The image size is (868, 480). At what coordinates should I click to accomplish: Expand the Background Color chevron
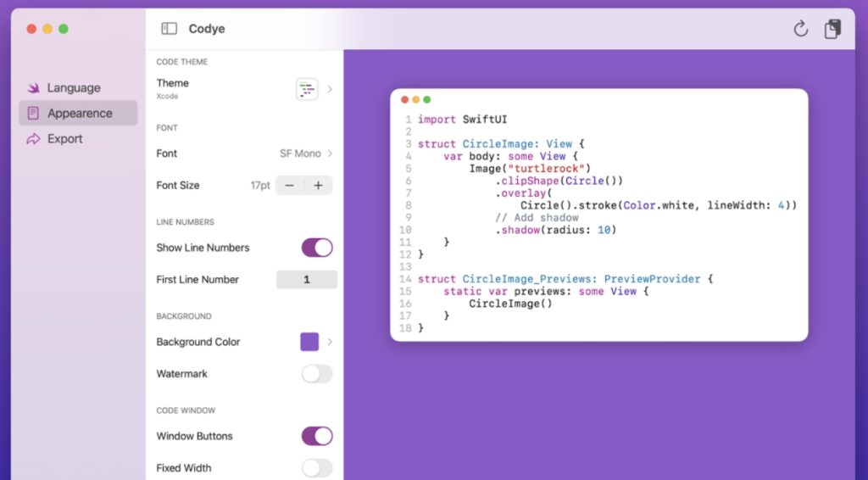pyautogui.click(x=330, y=342)
